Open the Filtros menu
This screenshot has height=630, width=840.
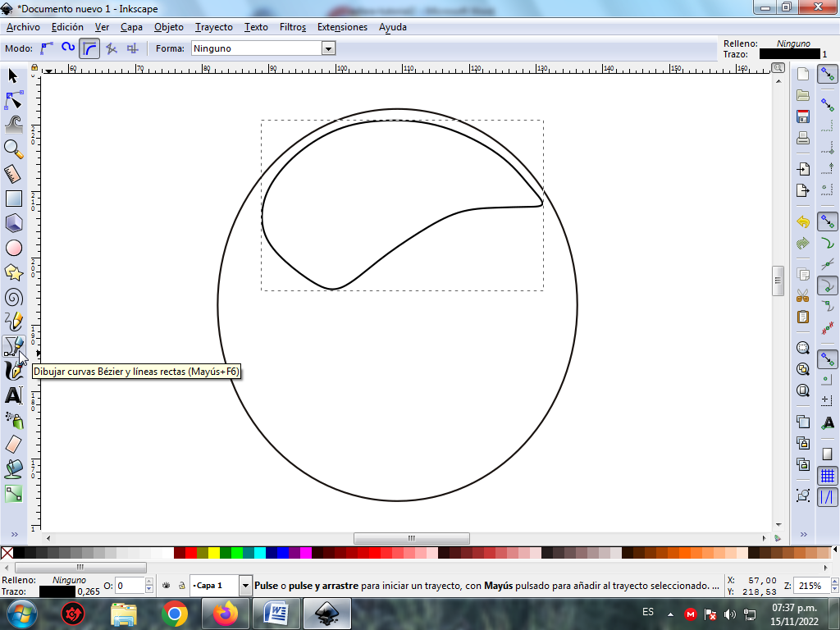click(293, 27)
